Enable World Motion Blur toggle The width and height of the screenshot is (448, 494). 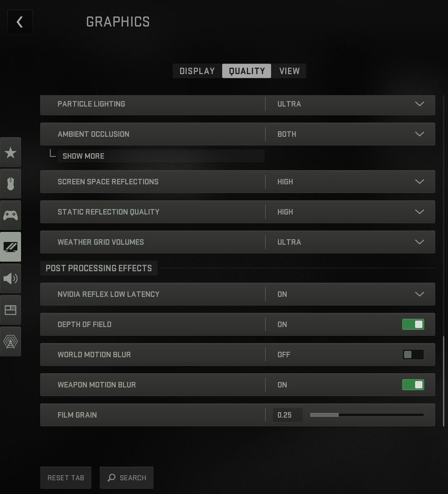[413, 354]
